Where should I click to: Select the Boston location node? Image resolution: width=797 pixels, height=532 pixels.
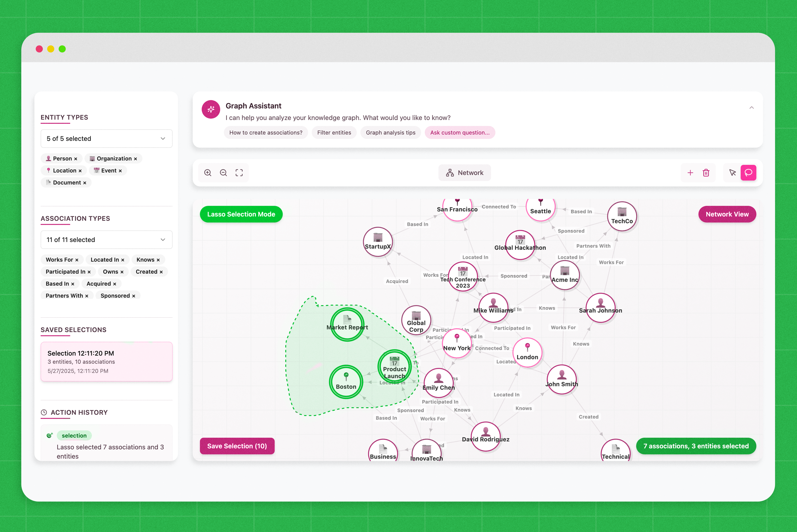pyautogui.click(x=346, y=382)
